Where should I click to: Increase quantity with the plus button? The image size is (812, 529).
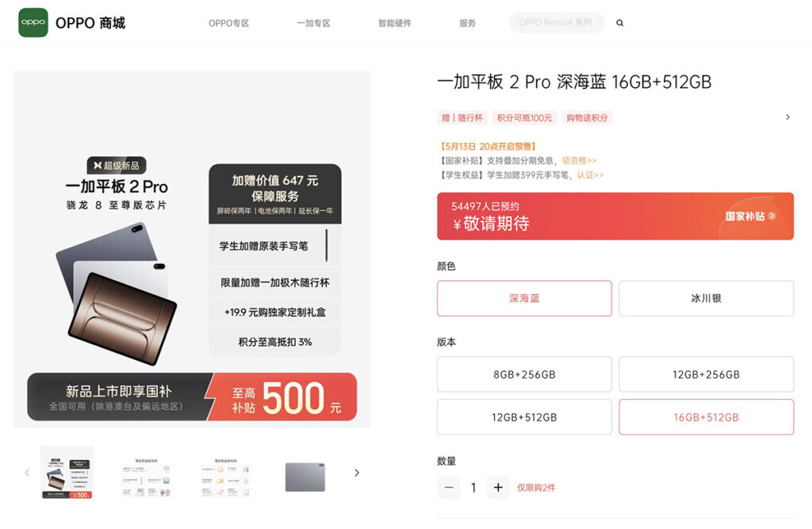[x=498, y=488]
